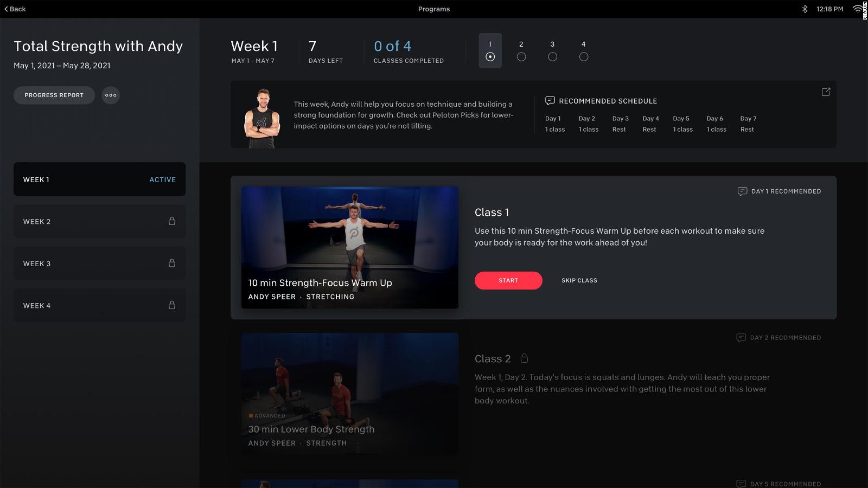Click the Week 3 lock icon
The width and height of the screenshot is (868, 488).
pyautogui.click(x=172, y=263)
